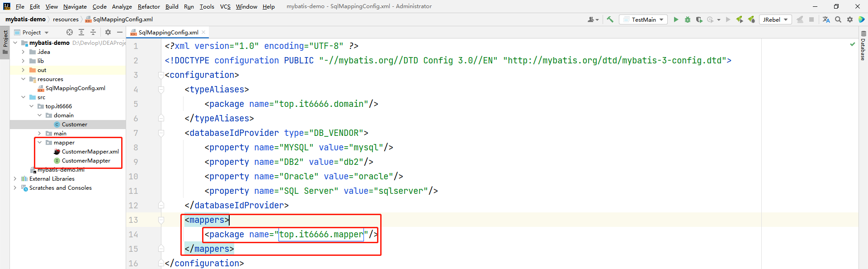The image size is (868, 269).
Task: Click mybatis-demo breadcrumb in navigation bar
Action: pos(25,19)
